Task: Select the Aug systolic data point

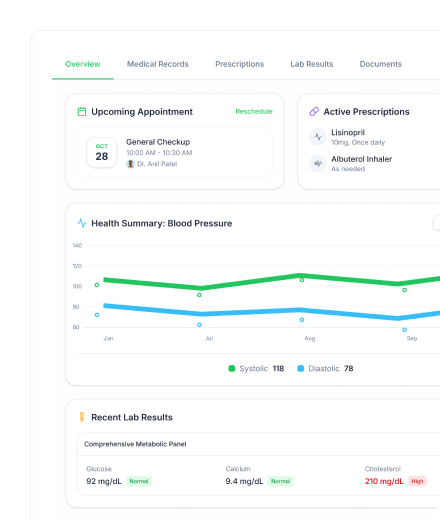Action: coord(302,280)
